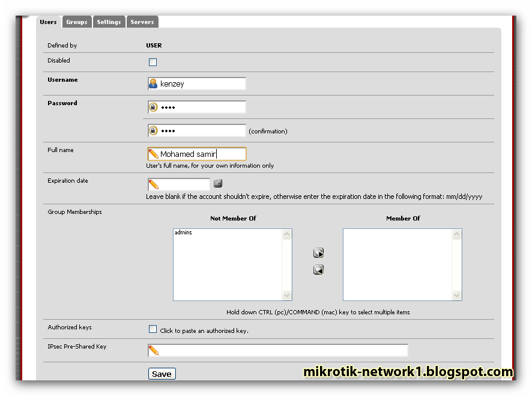The image size is (532, 396).
Task: Click Member Of scrollbar down arrow
Action: [x=457, y=295]
